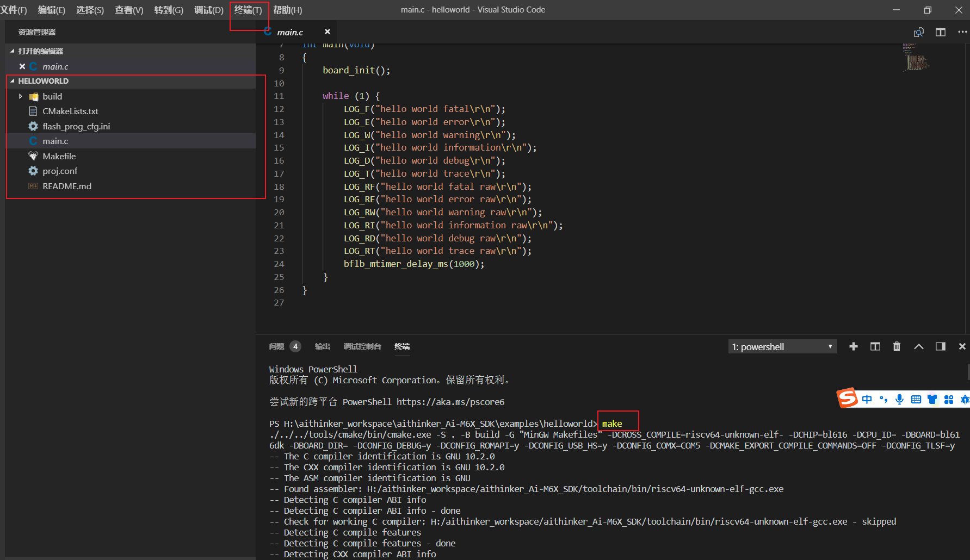Open the 帮助(H) menu
Screen dimensions: 970x560
click(287, 10)
